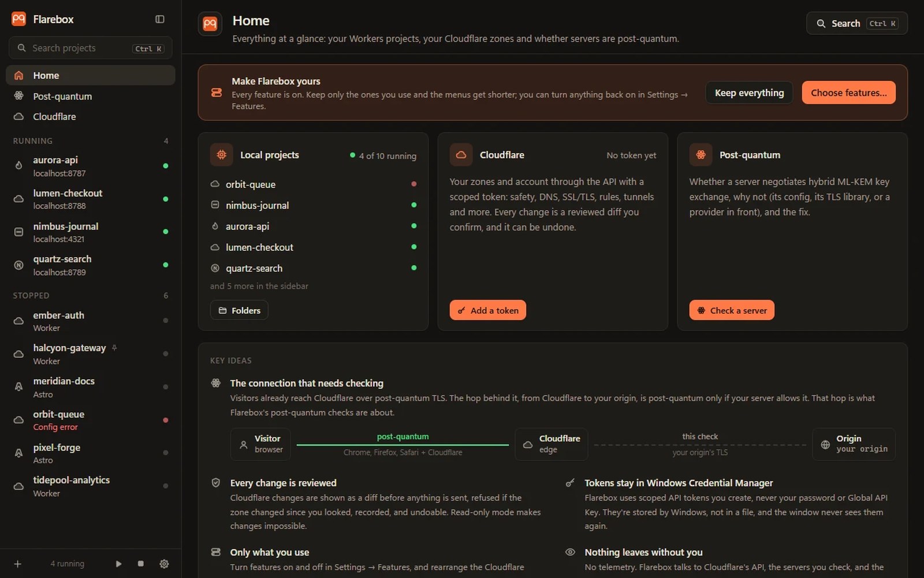Open the Home page in sidebar

click(91, 75)
